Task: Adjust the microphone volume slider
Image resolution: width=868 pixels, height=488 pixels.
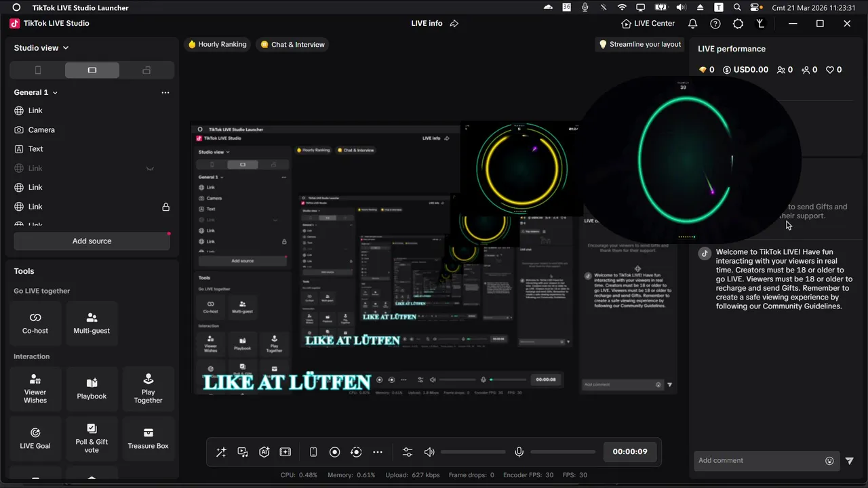Action: [x=563, y=452]
